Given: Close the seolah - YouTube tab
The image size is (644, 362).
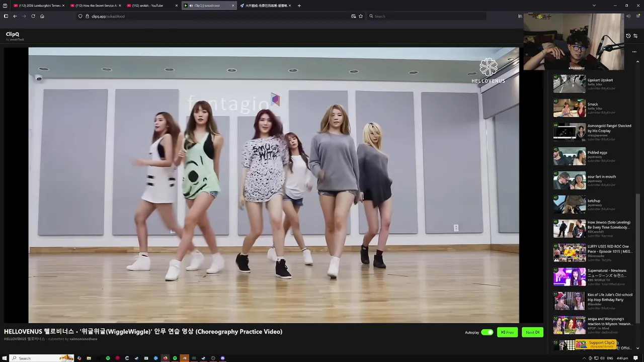Looking at the screenshot, I should (x=177, y=6).
